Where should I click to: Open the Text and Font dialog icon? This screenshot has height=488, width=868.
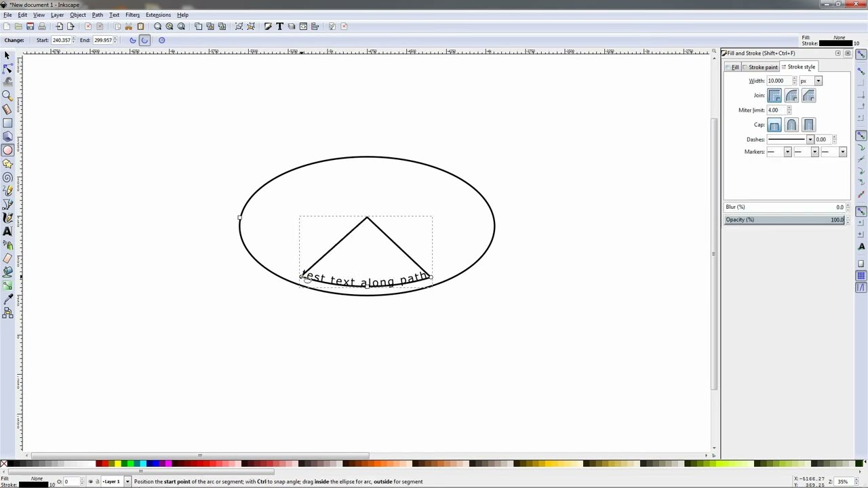279,26
